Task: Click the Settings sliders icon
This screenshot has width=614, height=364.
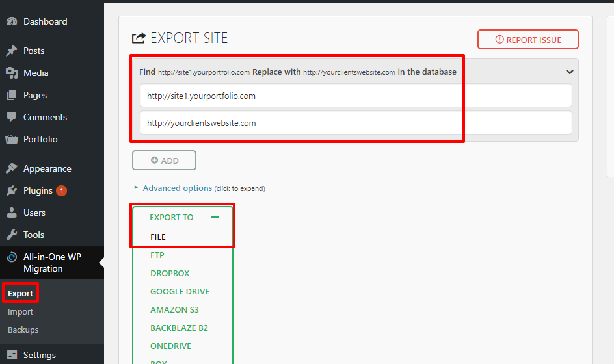Action: coord(12,355)
